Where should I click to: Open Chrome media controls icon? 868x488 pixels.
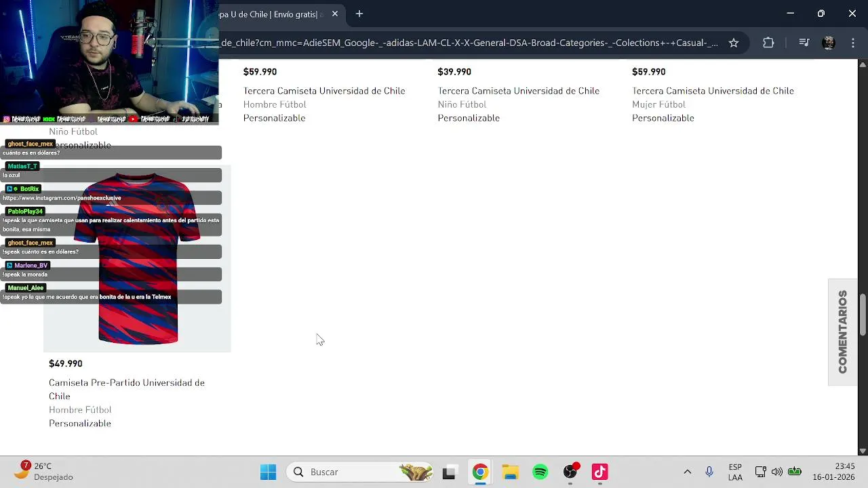tap(804, 43)
